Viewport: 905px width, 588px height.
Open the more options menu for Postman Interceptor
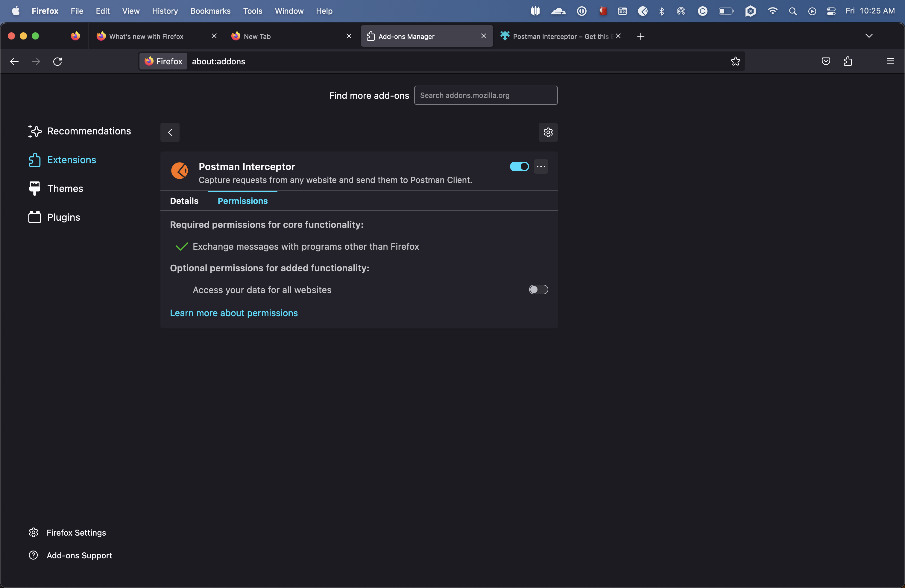click(x=541, y=166)
